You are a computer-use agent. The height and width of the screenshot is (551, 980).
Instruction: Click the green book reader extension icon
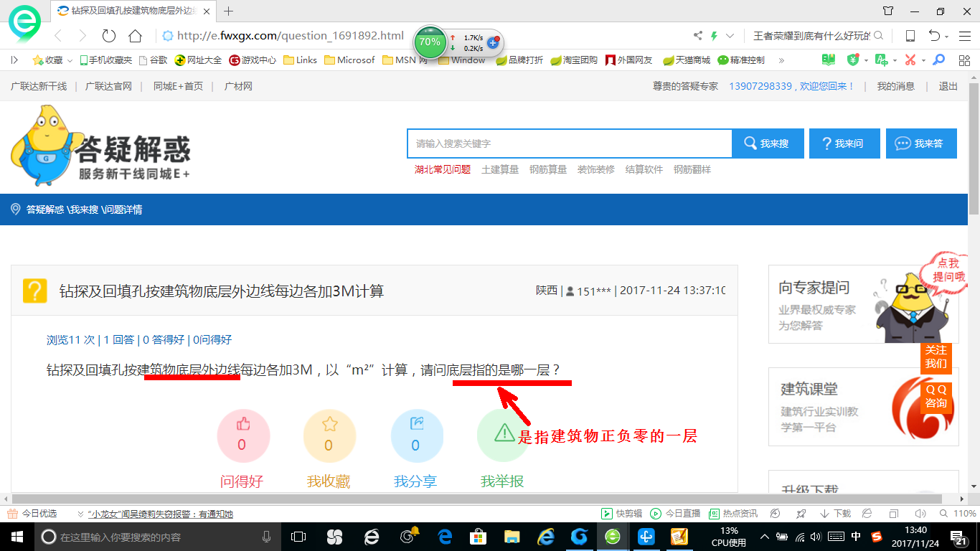click(829, 60)
